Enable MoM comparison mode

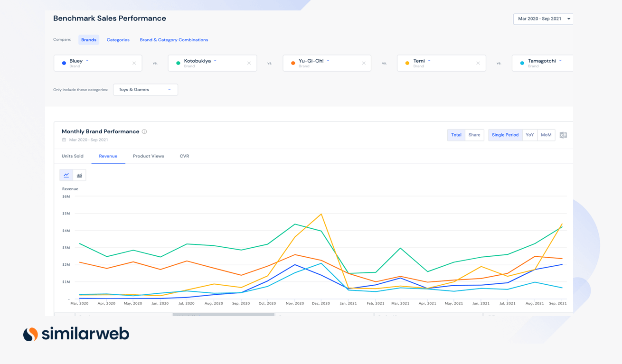coord(546,135)
